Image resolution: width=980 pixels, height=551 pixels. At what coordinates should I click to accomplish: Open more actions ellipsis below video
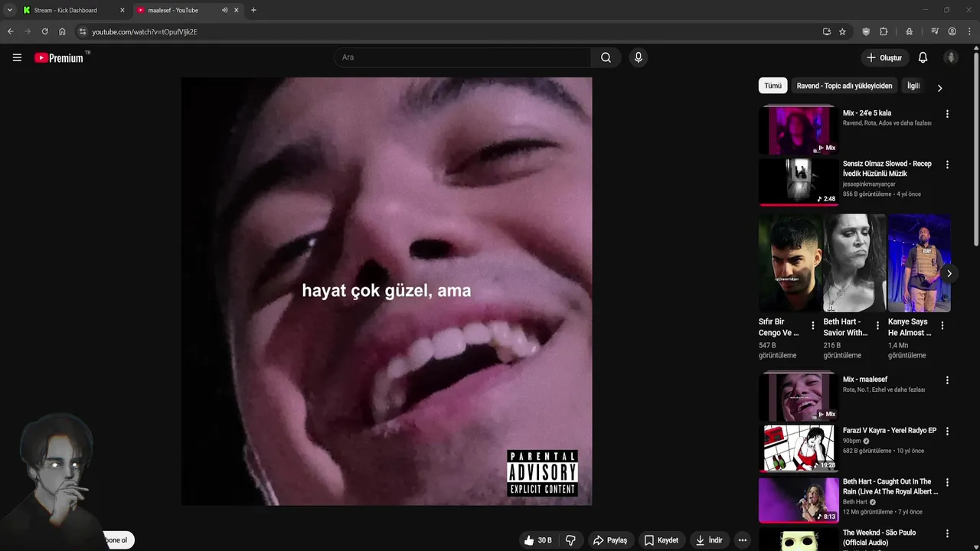pyautogui.click(x=742, y=540)
